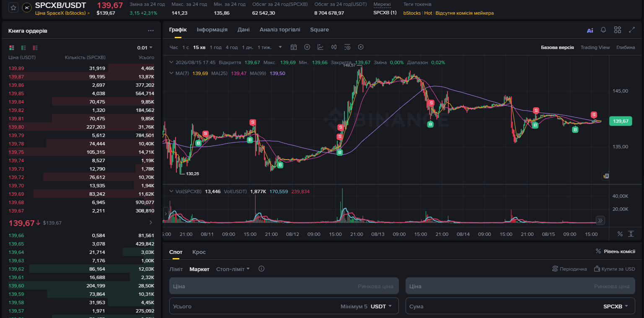Viewport: 644px width, 318px height.
Task: Add SPCXB/USDT to favorites with star icon
Action: click(x=13, y=8)
